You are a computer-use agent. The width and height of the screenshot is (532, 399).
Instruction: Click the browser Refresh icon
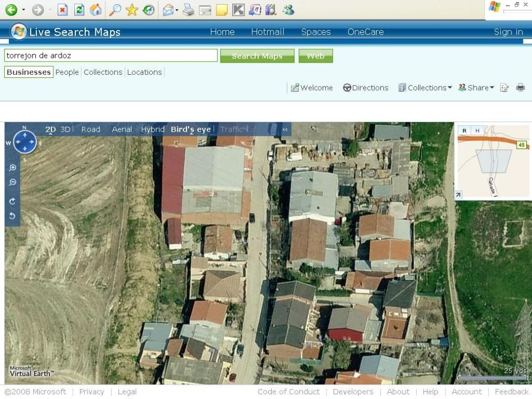click(x=79, y=9)
